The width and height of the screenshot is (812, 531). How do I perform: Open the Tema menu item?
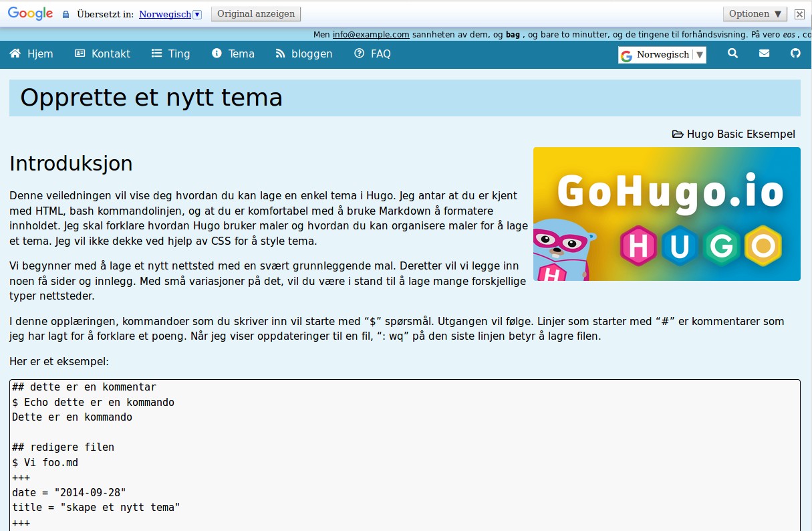(233, 54)
